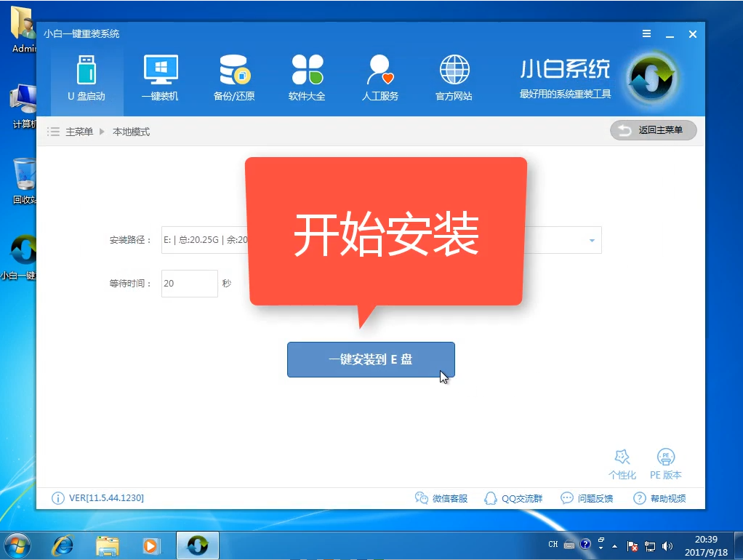Select PE 版本 icon

(665, 464)
